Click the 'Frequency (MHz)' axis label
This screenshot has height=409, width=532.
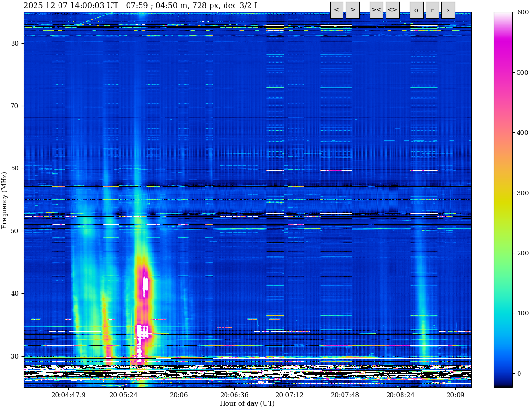pos(4,200)
